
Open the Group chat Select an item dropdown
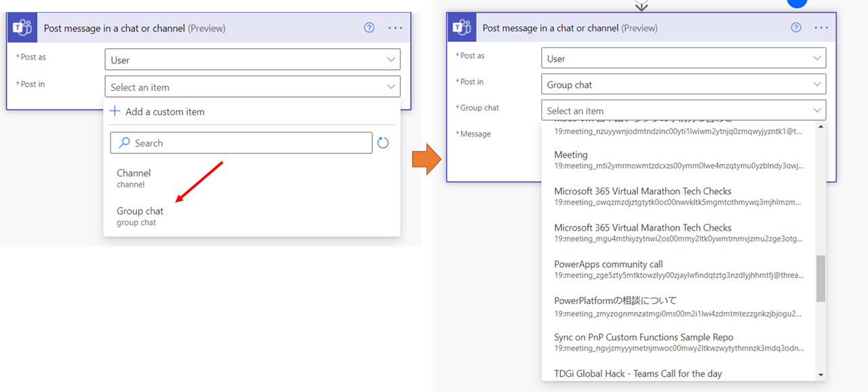tap(684, 111)
